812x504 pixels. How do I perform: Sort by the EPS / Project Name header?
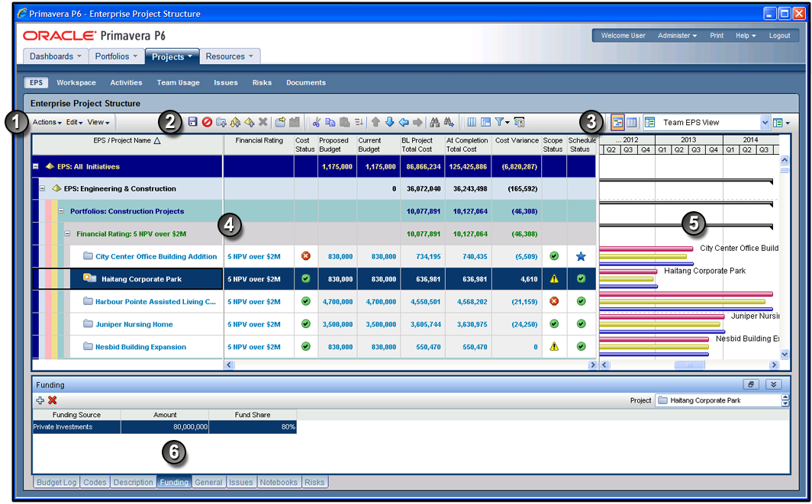127,144
